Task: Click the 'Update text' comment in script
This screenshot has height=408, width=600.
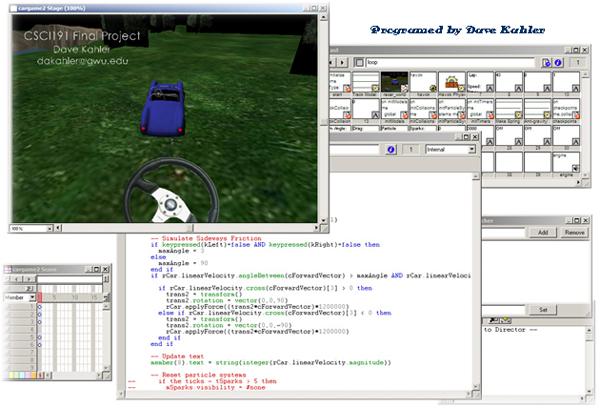Action: click(x=177, y=356)
